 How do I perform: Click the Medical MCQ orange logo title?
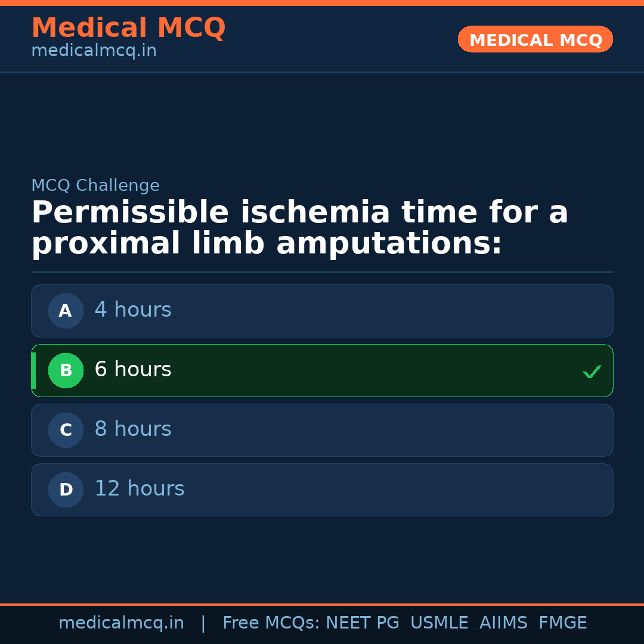[128, 28]
